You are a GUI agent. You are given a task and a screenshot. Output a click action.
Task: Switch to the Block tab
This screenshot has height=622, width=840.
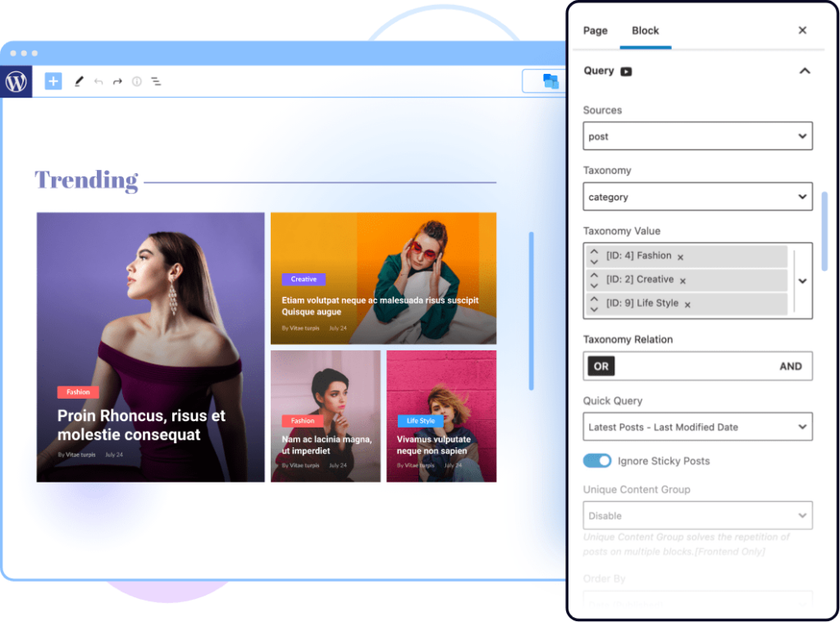645,30
